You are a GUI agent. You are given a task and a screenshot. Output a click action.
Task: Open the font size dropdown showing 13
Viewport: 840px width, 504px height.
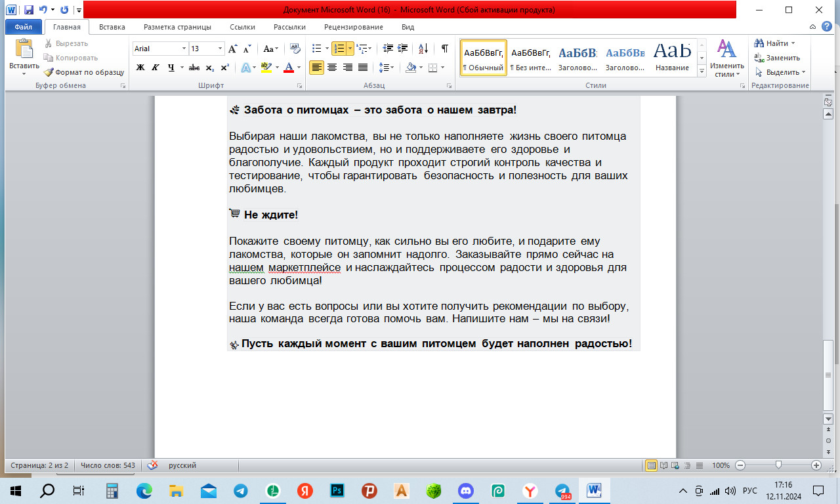point(220,49)
